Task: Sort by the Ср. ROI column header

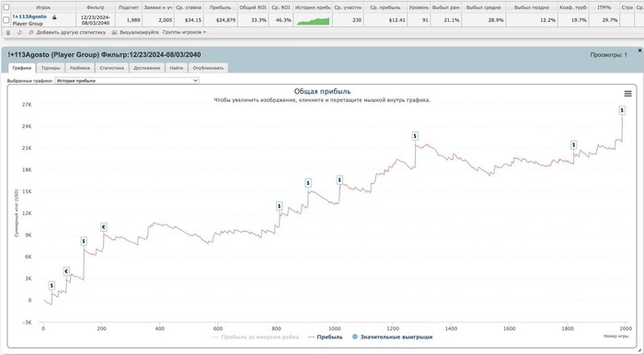Action: (x=282, y=7)
